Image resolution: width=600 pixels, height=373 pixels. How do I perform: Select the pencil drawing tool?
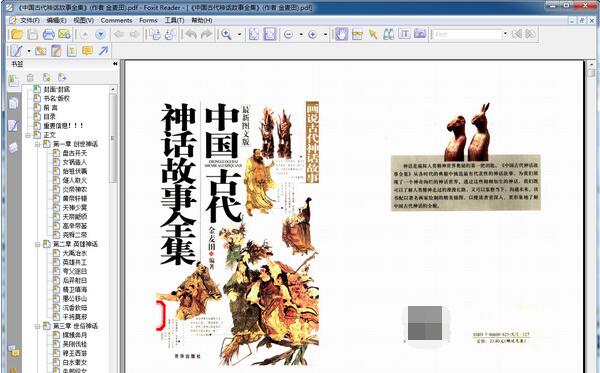point(16,50)
